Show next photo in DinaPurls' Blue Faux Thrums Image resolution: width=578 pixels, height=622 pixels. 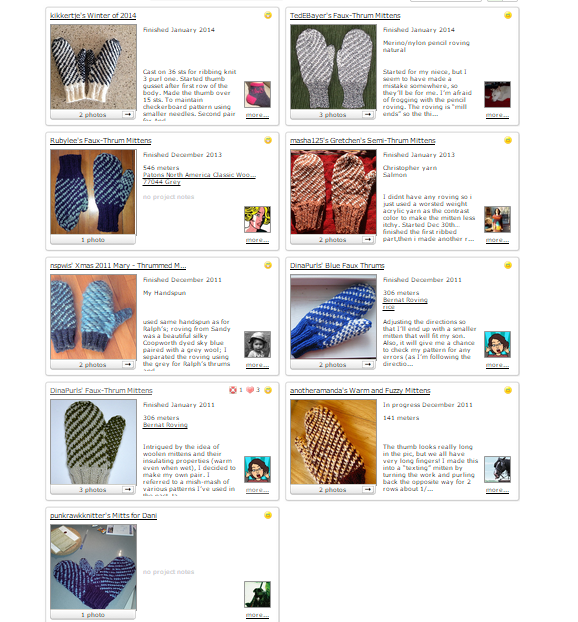368,364
